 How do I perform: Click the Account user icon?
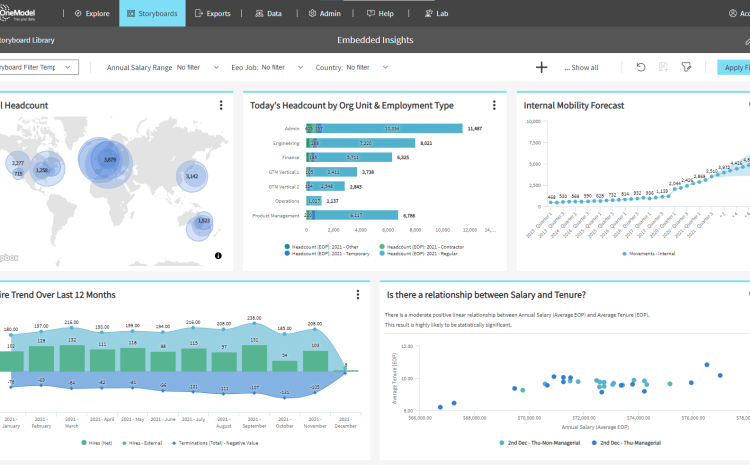pos(733,13)
